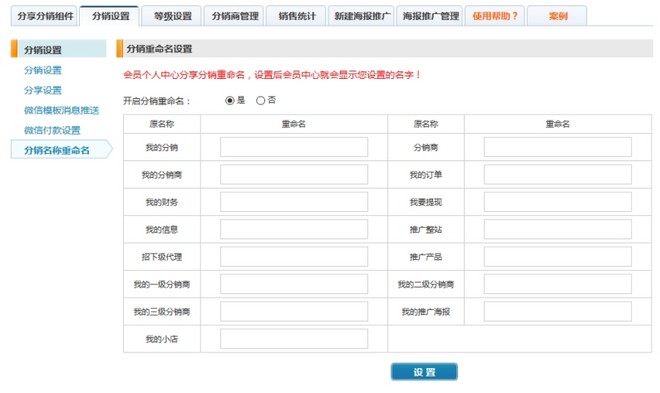Click the 我的小店 name cell
This screenshot has height=393, width=660.
[162, 339]
